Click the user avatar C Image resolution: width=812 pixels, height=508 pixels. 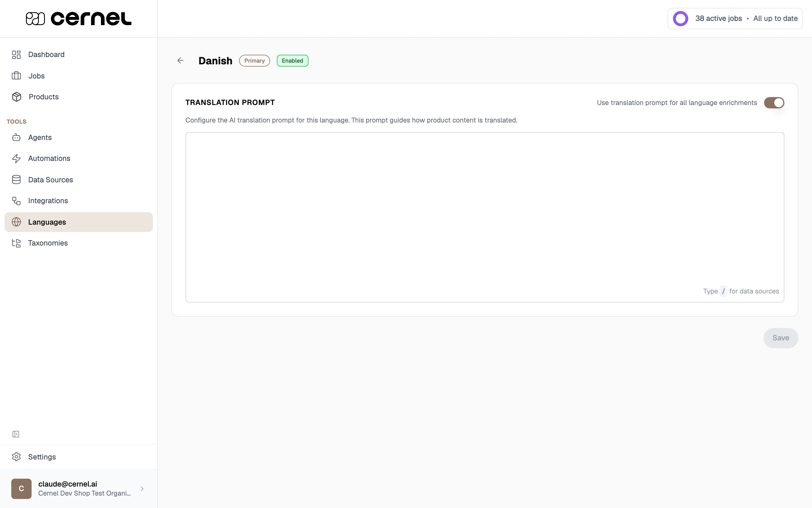pos(21,489)
